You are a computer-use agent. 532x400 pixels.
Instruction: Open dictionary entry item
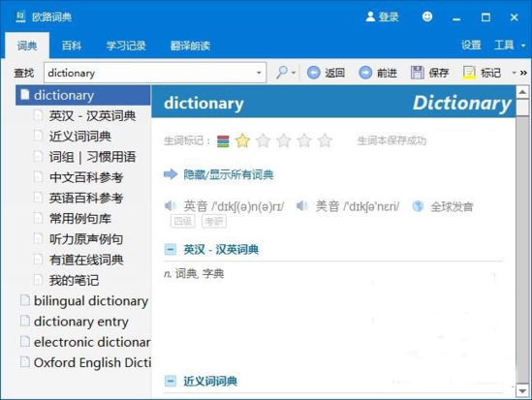tap(81, 322)
